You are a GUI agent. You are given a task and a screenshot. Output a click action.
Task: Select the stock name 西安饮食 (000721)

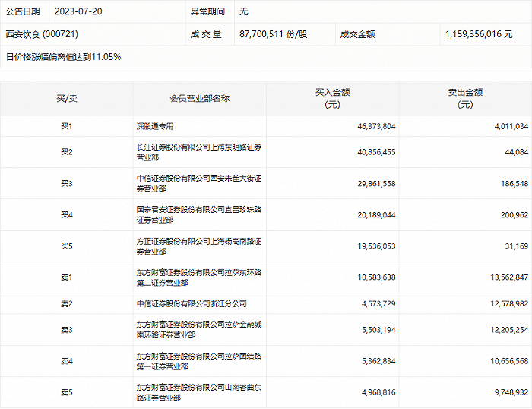(42, 34)
